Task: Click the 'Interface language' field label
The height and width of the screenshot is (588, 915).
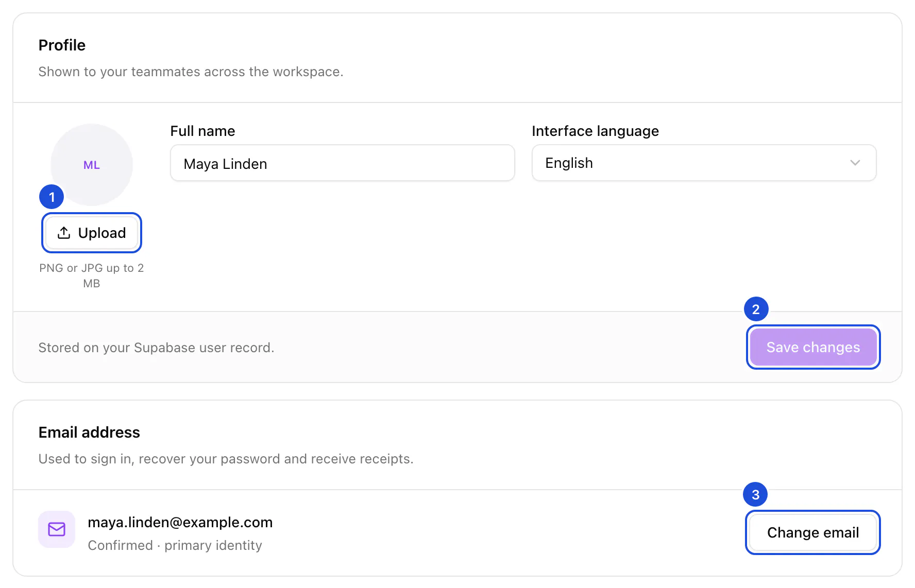Action: [596, 131]
